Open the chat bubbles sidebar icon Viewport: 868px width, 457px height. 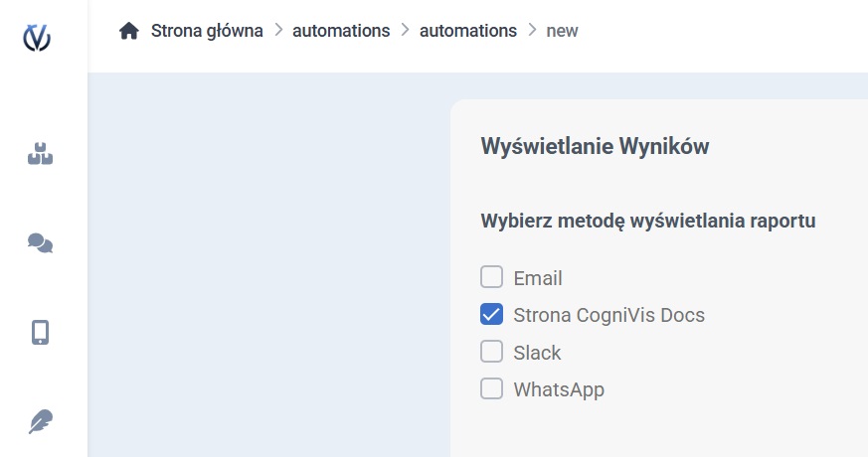point(40,243)
